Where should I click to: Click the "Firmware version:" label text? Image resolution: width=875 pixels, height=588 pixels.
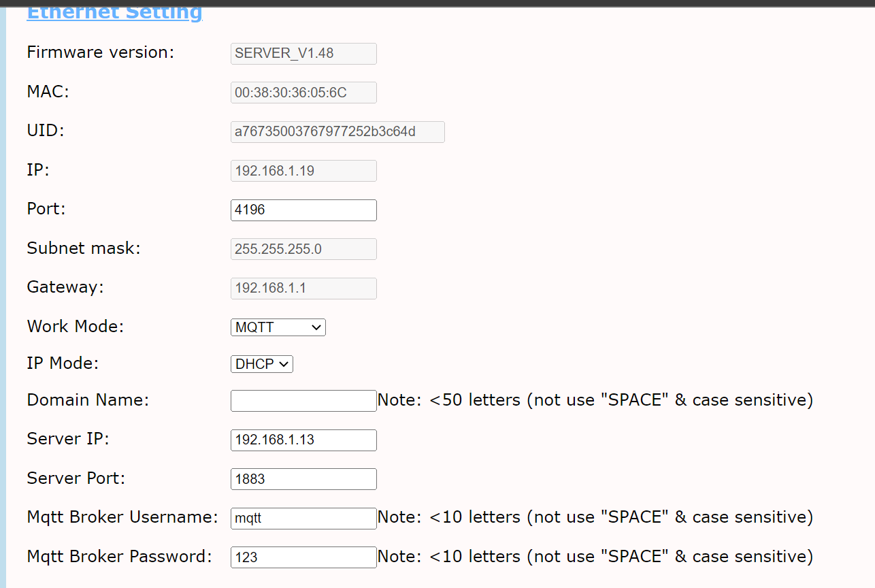point(101,52)
